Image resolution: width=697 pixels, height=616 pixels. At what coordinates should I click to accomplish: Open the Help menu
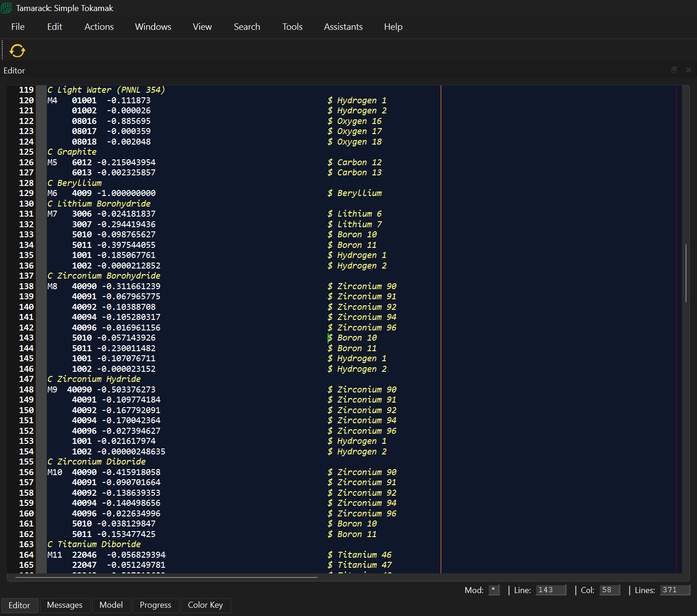[393, 27]
